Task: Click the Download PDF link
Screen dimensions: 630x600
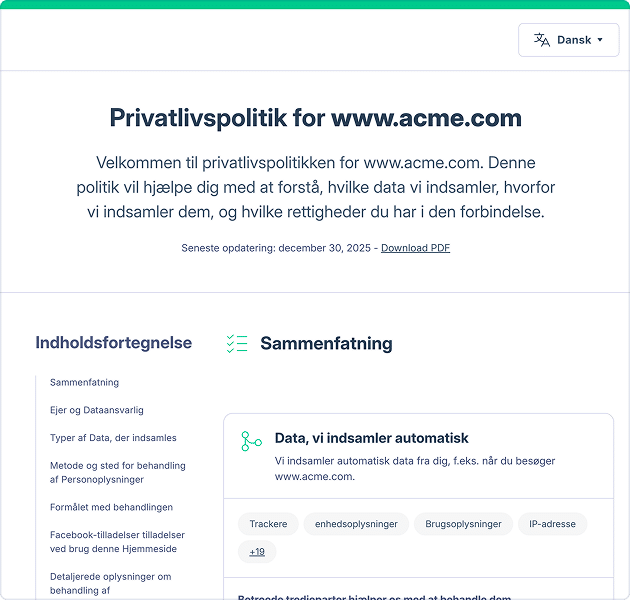Action: (x=415, y=248)
